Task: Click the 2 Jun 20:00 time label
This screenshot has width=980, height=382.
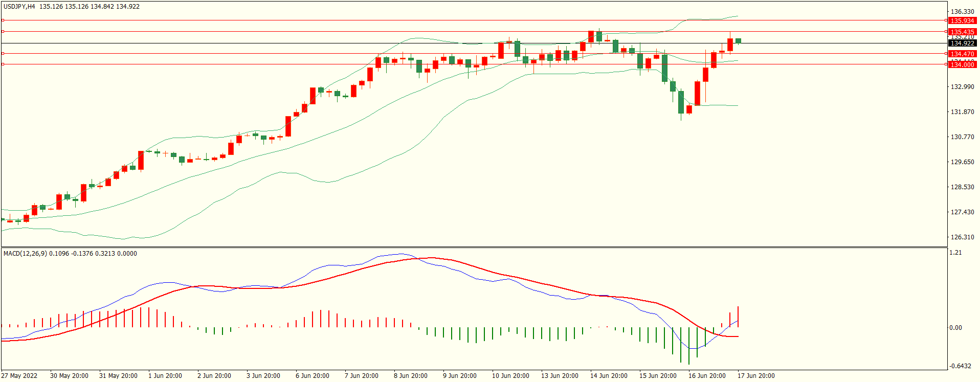Action: tap(214, 376)
